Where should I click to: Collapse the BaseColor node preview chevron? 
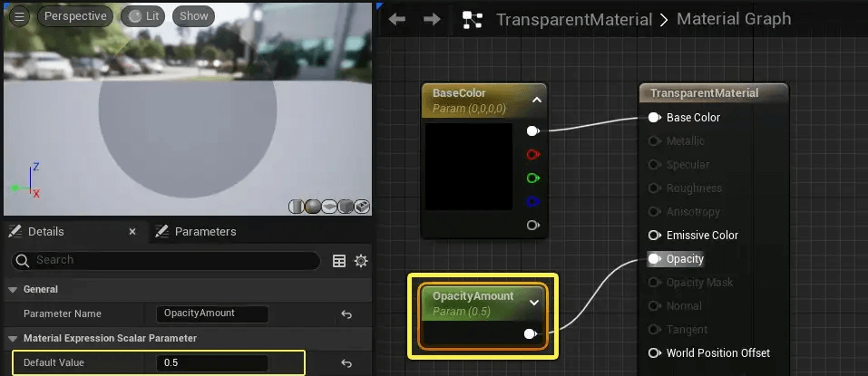pos(536,101)
